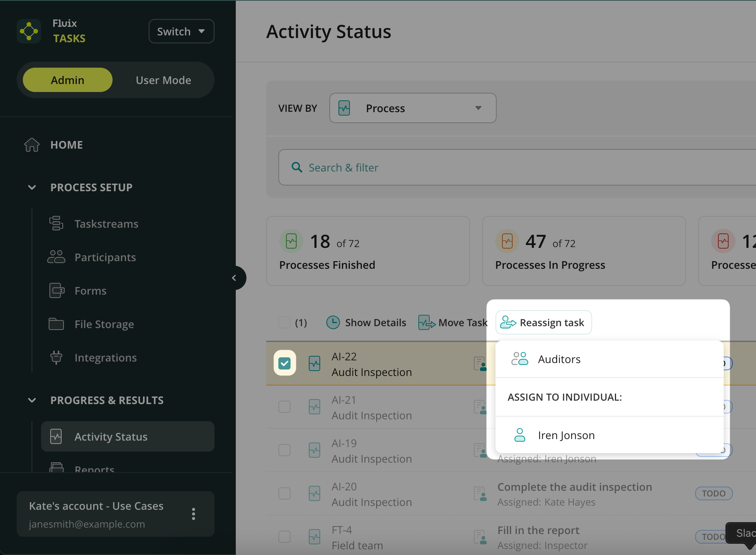
Task: Open account options three-dot menu
Action: coord(194,514)
